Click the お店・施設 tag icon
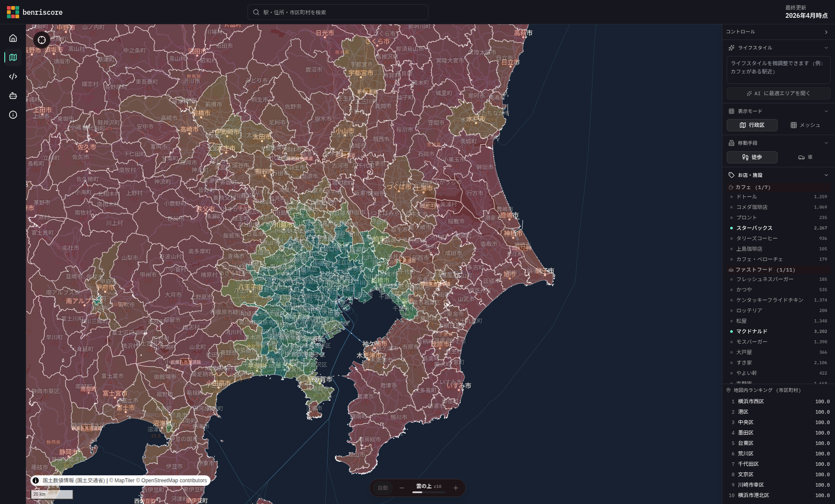Screen dimensions: 835x504 (731, 175)
